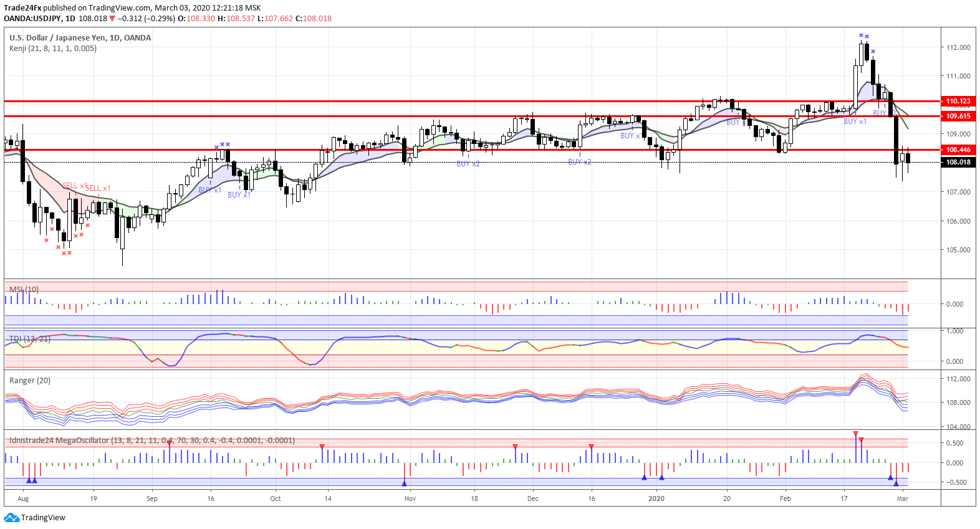Click the SELL x1 signal near August low
Screen dimensions: 980x529
tap(75, 186)
